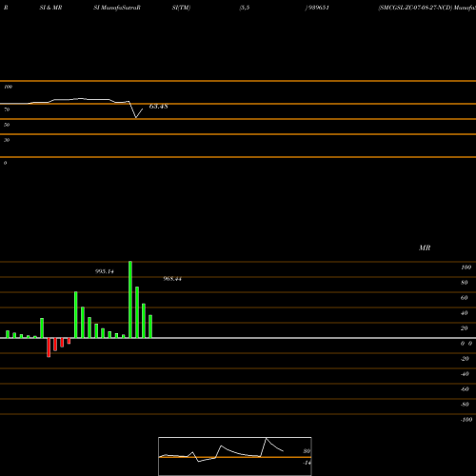Viewport: 476px width, 476px height.
Task: Click the tallest green histogram bar
Action: (x=130, y=300)
